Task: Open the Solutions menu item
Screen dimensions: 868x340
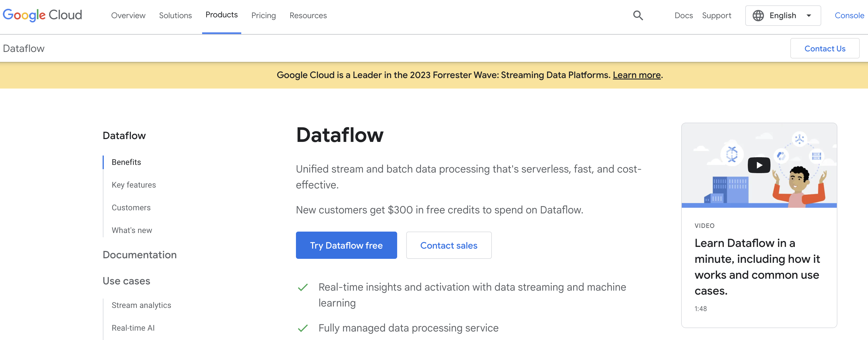Action: pos(175,16)
